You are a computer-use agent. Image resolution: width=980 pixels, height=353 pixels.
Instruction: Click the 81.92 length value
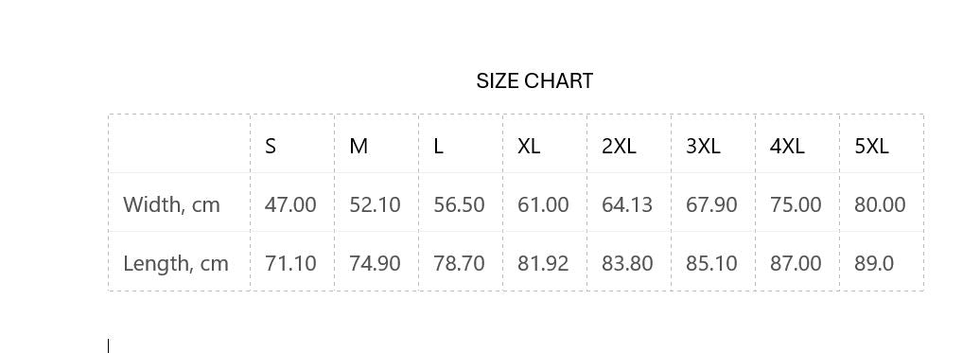pos(543,264)
